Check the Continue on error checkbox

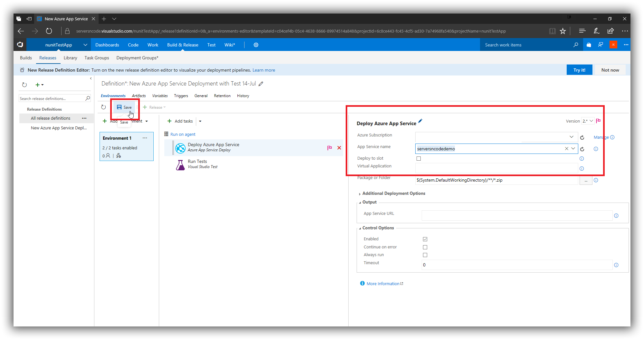coord(425,247)
